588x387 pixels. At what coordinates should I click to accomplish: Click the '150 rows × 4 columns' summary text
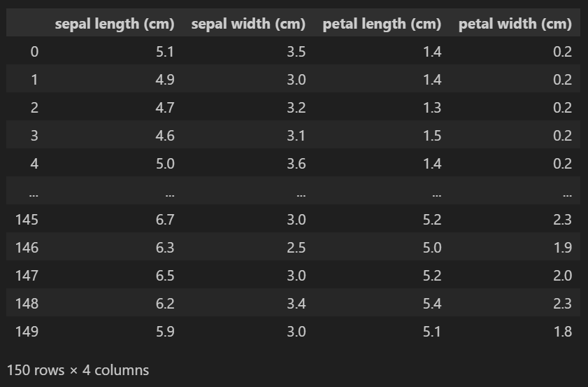(x=78, y=370)
